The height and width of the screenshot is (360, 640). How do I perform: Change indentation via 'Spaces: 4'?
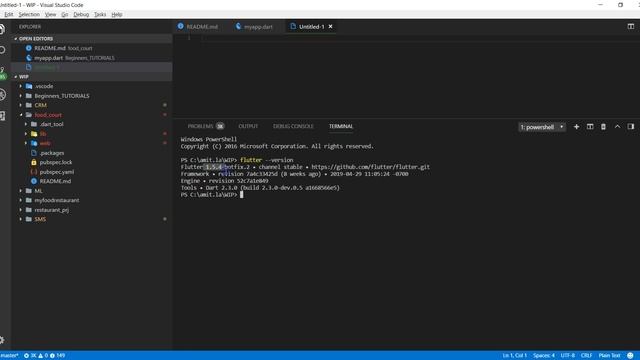[544, 356]
